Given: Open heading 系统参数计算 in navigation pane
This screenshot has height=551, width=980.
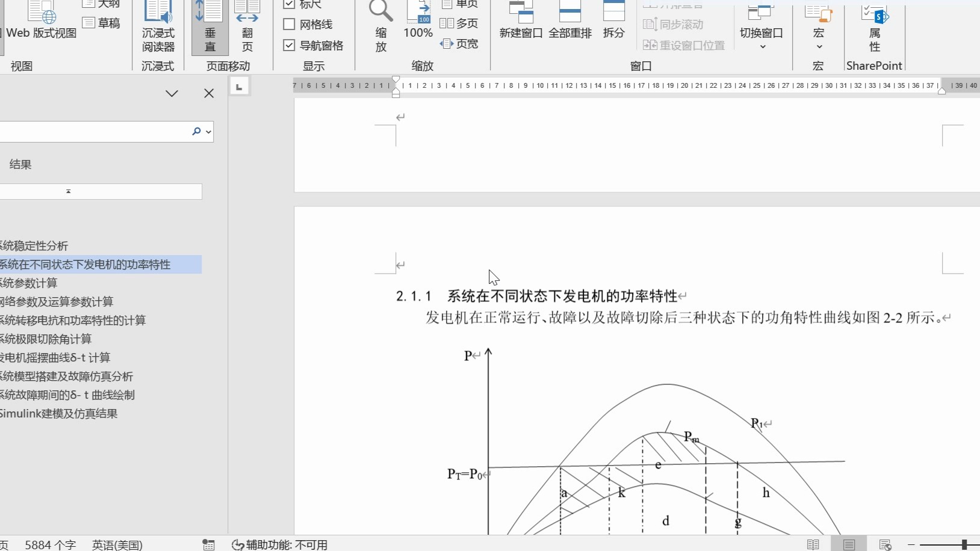Looking at the screenshot, I should [x=29, y=283].
